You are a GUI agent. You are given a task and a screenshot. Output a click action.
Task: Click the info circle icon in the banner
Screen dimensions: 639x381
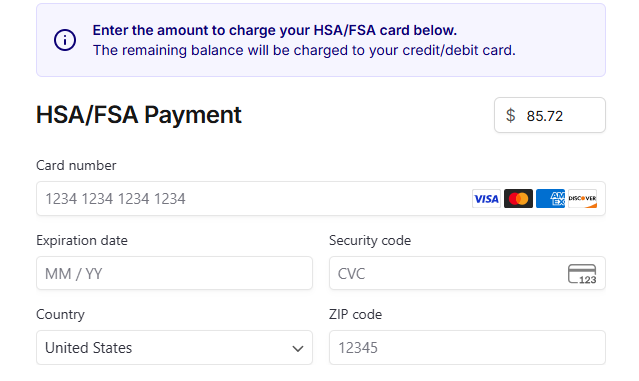[x=65, y=40]
